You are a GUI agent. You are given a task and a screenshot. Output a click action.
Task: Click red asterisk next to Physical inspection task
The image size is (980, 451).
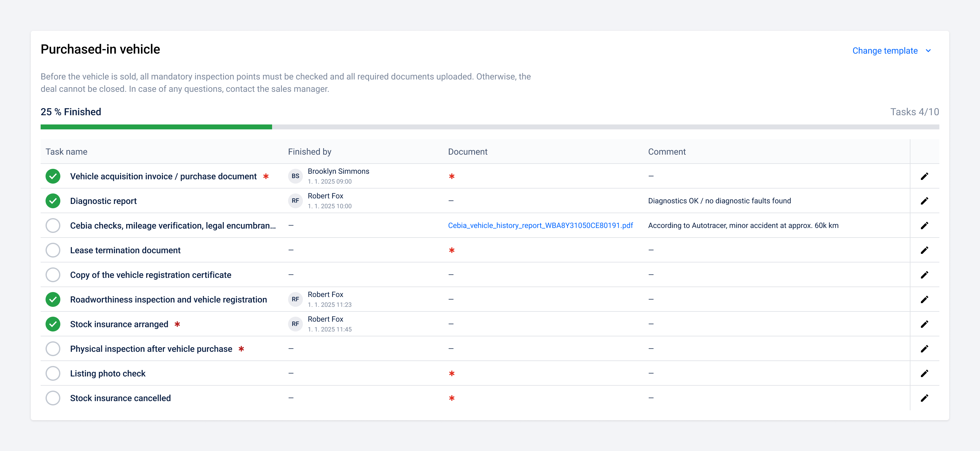(241, 348)
